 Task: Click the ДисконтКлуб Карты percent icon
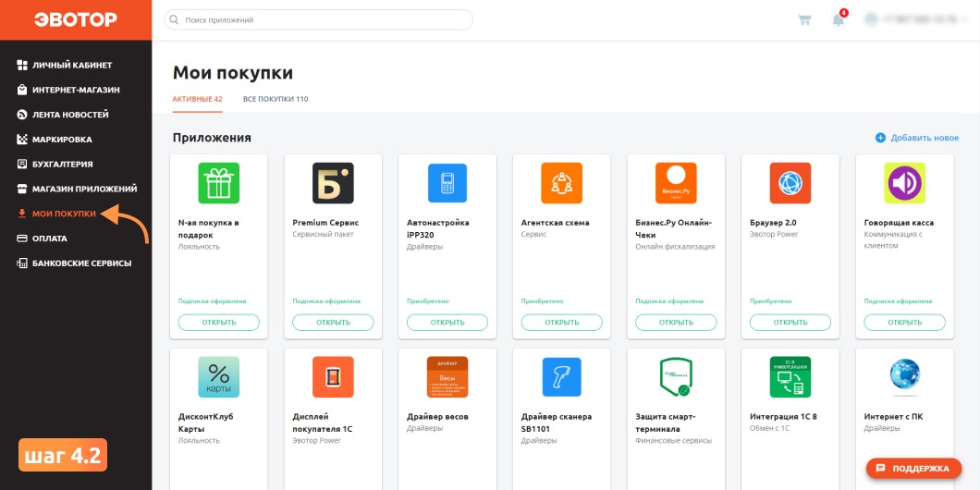click(219, 377)
